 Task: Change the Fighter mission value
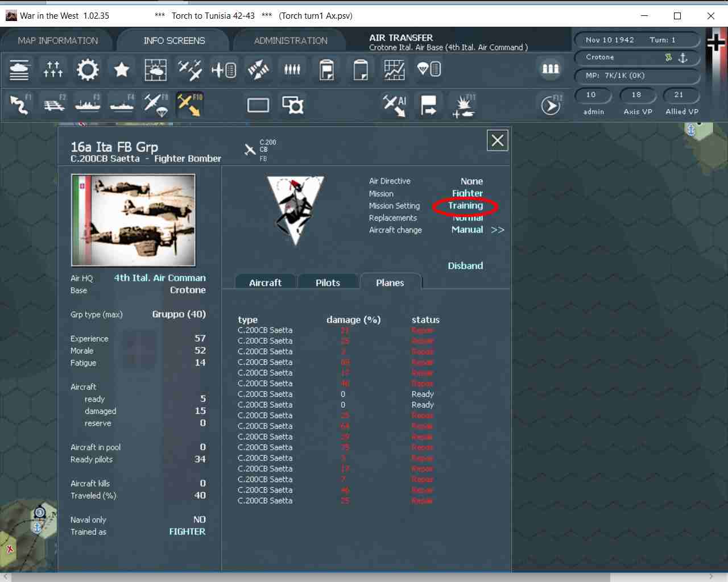tap(468, 193)
